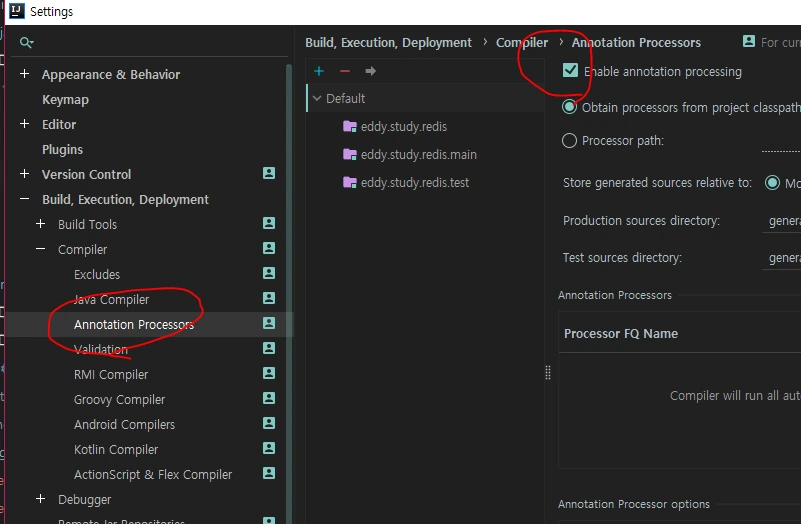Click the settings search magnifier icon

coord(27,43)
